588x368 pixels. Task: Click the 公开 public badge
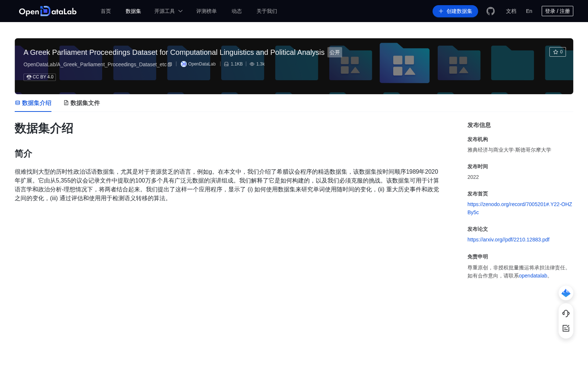point(335,52)
